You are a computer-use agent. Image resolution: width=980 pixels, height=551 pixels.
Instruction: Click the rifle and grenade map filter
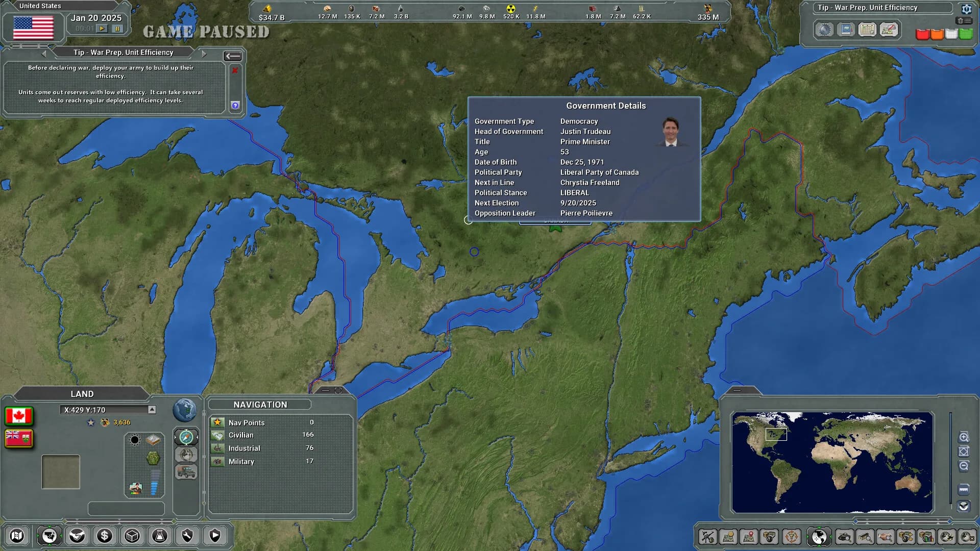(708, 537)
